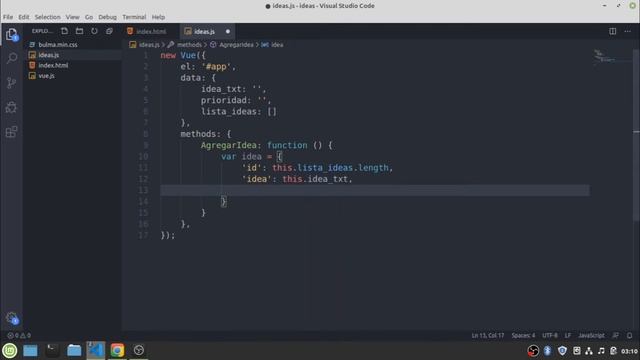This screenshot has width=640, height=360.
Task: Open the Search view in activity bar
Action: tap(11, 58)
